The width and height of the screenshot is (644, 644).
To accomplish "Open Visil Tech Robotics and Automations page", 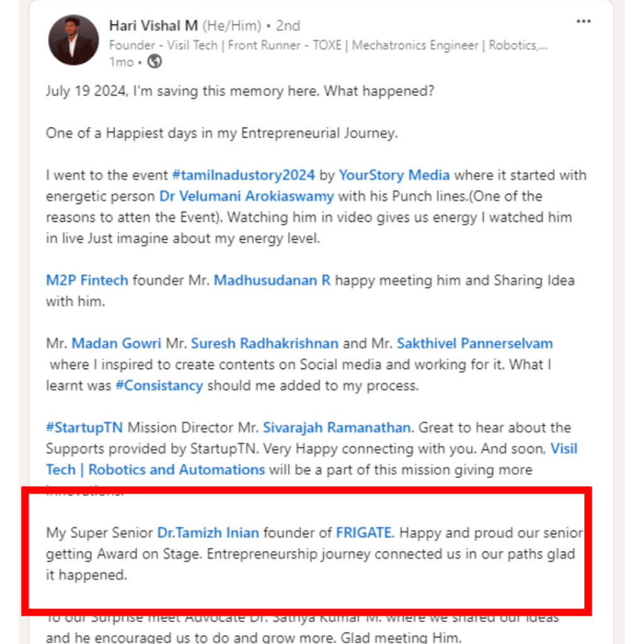I will pos(155,470).
